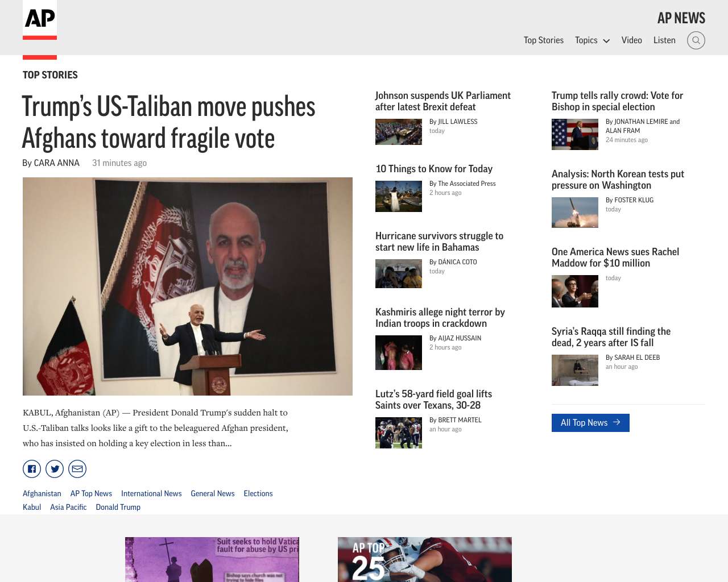728x582 pixels.
Task: Click the All Top News button
Action: pos(590,423)
